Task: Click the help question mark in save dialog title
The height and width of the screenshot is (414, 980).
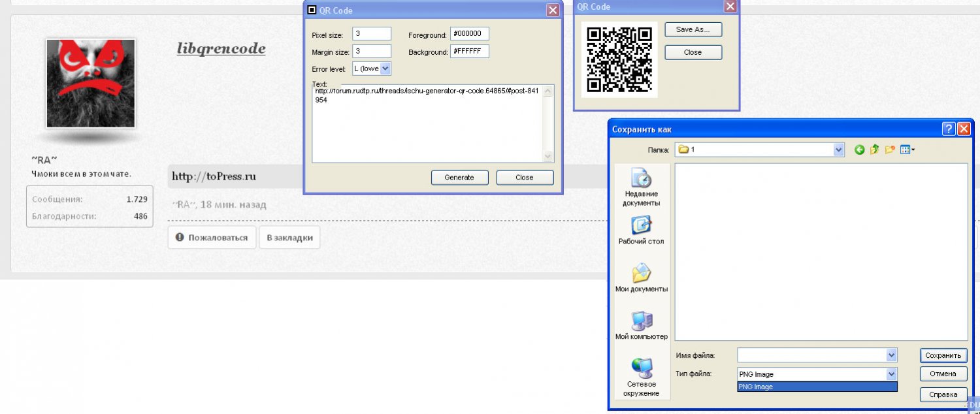Action: 949,129
